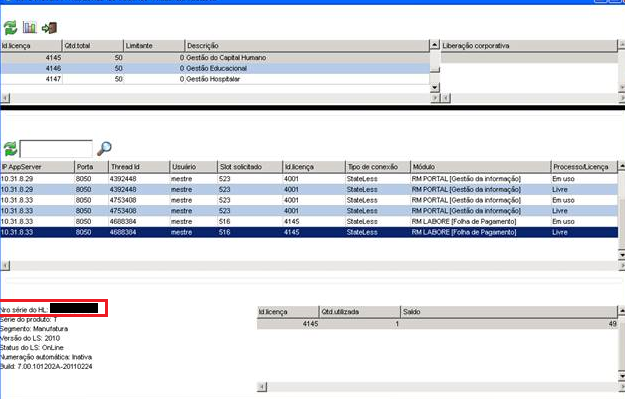Viewport: 625px width, 399px height.
Task: Click the usage grid left scroll arrow
Action: tap(262, 387)
